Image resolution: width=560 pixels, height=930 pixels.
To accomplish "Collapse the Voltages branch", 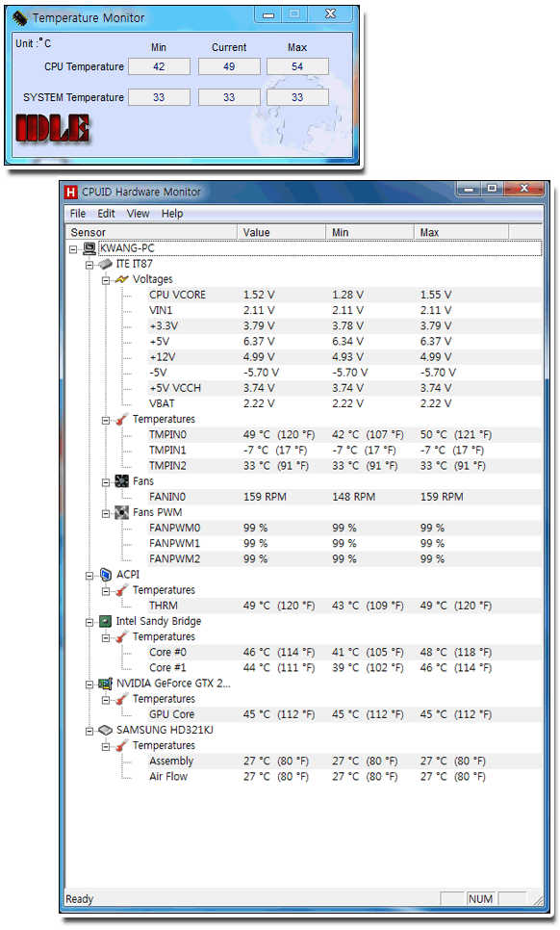I will (106, 280).
